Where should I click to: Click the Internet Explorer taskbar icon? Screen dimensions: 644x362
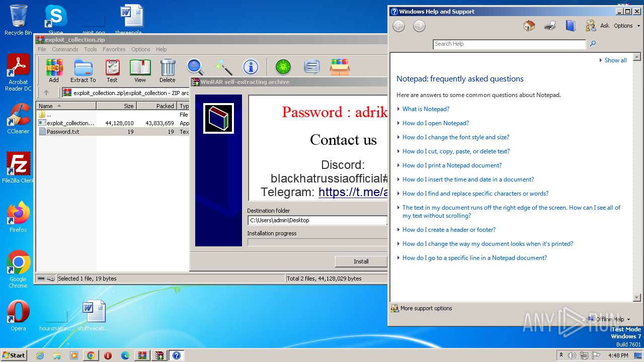[x=40, y=355]
